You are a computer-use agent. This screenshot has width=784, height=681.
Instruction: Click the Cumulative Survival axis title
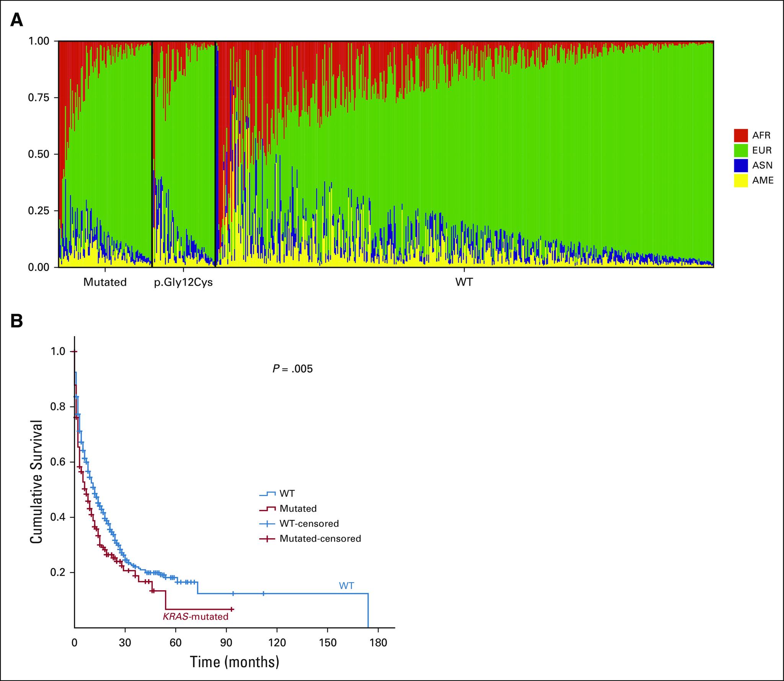(37, 482)
